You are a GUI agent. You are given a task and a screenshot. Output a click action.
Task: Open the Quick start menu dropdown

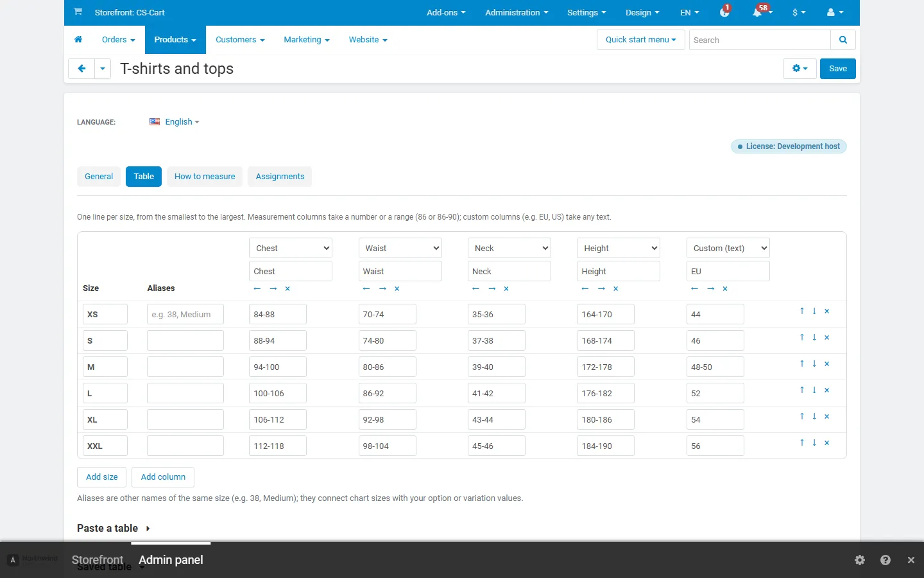click(x=641, y=40)
